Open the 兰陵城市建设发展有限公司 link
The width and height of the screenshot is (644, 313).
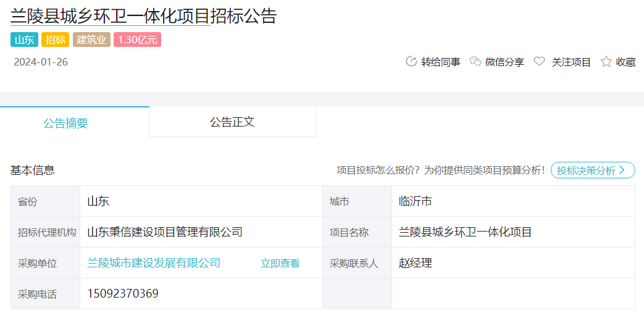pyautogui.click(x=154, y=263)
